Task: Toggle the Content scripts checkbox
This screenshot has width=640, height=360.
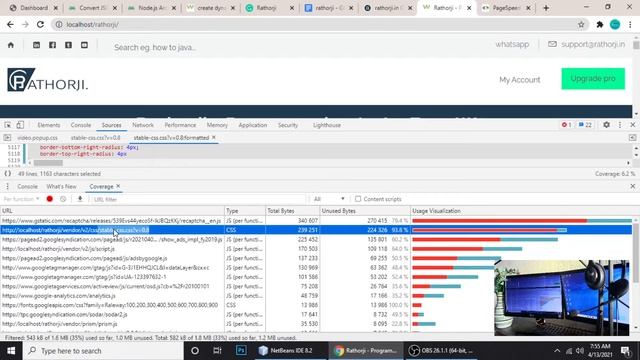Action: coord(358,199)
